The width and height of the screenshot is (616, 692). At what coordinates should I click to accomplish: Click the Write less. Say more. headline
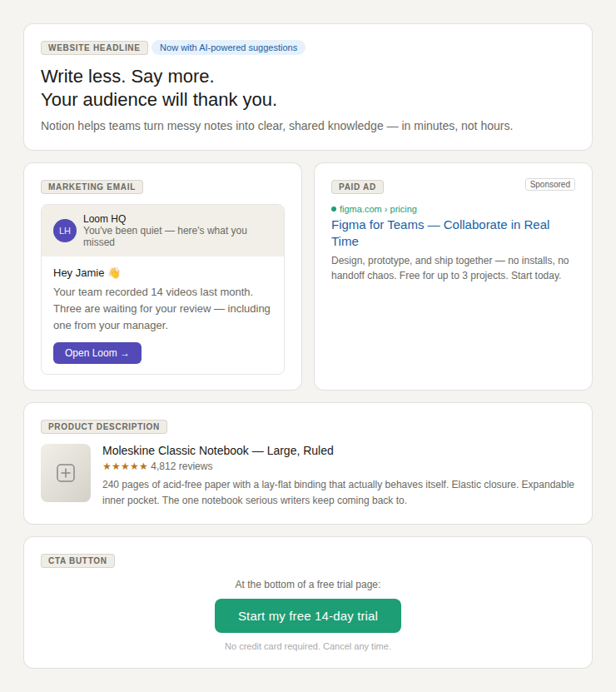click(x=127, y=77)
